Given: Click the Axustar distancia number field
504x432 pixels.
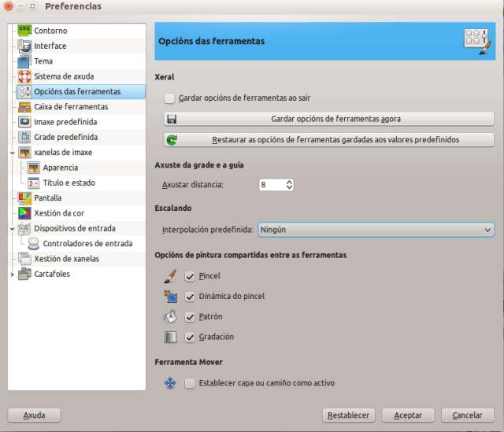Looking at the screenshot, I should click(272, 185).
